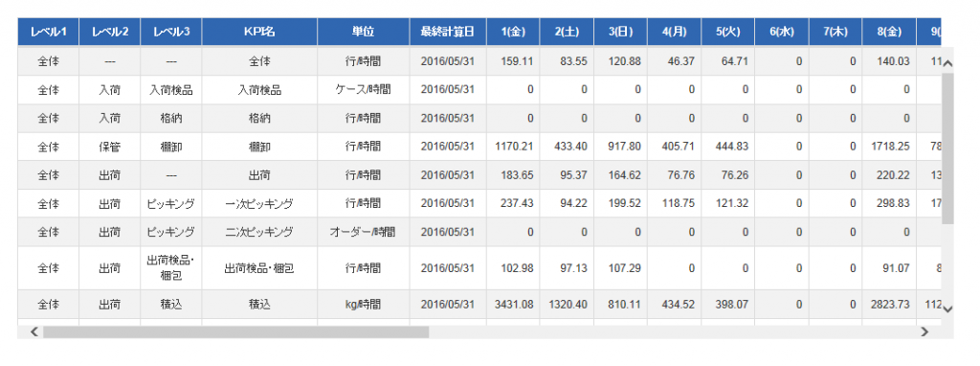980x366 pixels.
Task: Select the 3(日) column header
Action: click(x=620, y=32)
